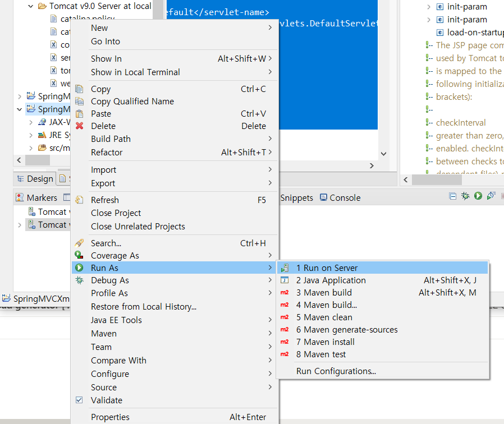Run Maven clean
This screenshot has width=504, height=424.
382,317
